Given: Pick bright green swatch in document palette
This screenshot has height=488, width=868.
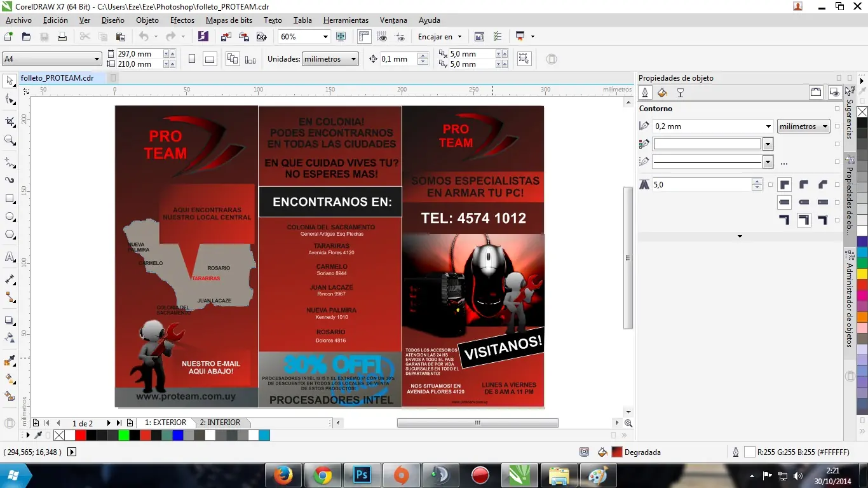Looking at the screenshot, I should [124, 435].
